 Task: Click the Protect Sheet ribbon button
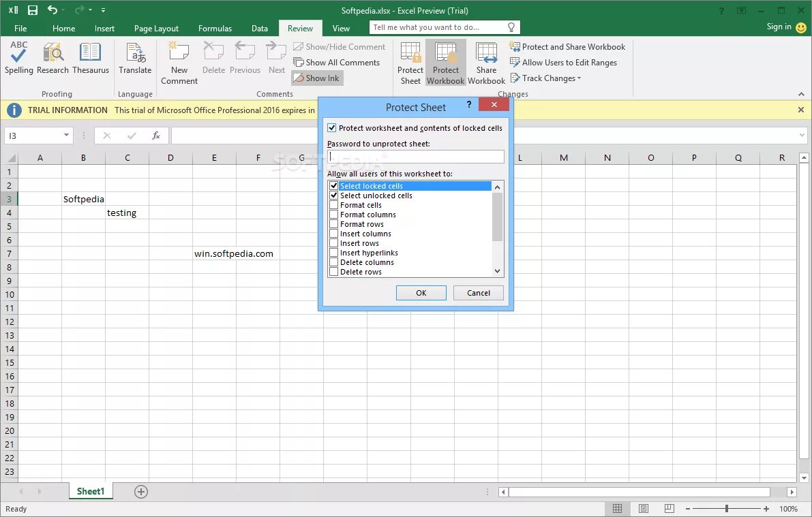410,63
